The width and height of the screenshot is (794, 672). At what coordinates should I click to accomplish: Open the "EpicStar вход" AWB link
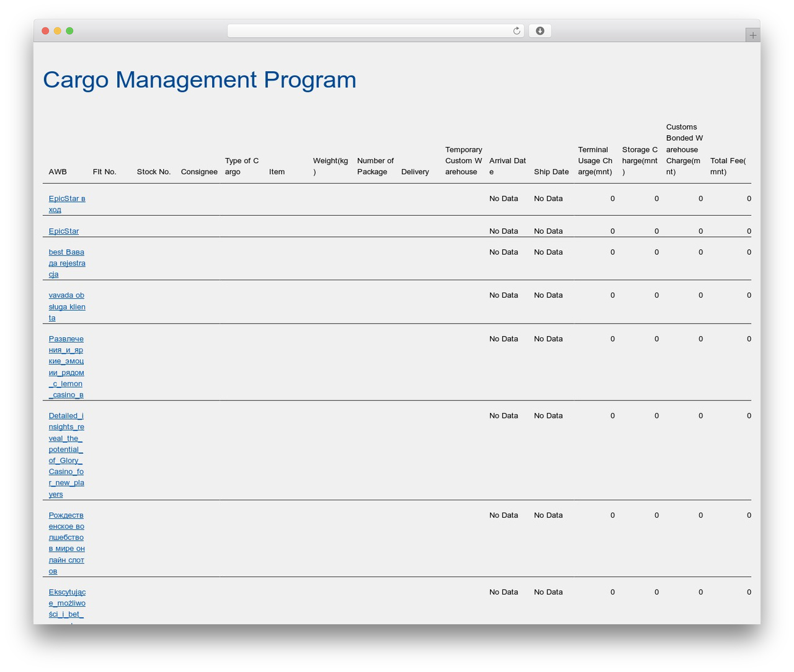click(x=67, y=204)
